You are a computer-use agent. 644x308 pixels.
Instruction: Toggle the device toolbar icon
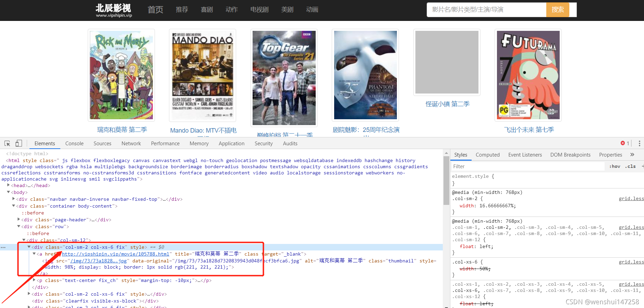click(19, 144)
